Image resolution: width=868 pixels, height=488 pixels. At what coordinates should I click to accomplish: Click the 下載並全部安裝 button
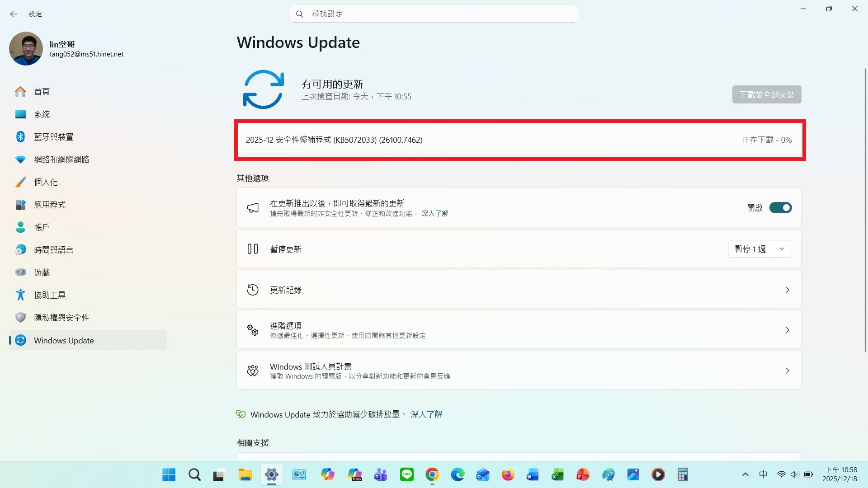pos(766,94)
